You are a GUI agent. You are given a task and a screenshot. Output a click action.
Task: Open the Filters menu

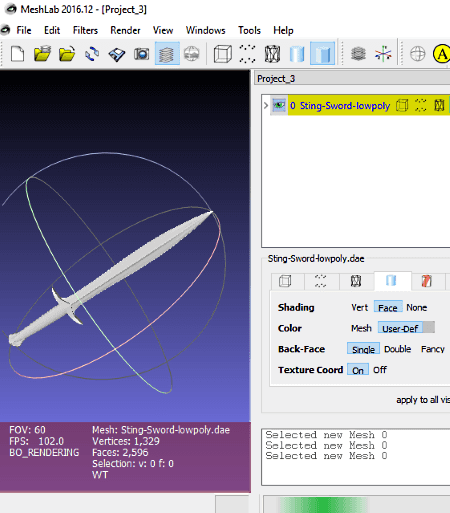[x=85, y=30]
